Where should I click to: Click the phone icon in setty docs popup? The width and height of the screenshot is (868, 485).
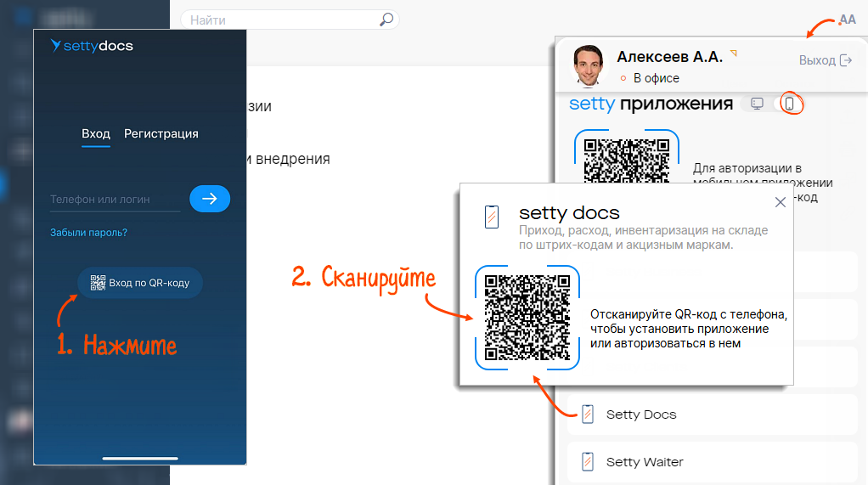click(x=492, y=217)
